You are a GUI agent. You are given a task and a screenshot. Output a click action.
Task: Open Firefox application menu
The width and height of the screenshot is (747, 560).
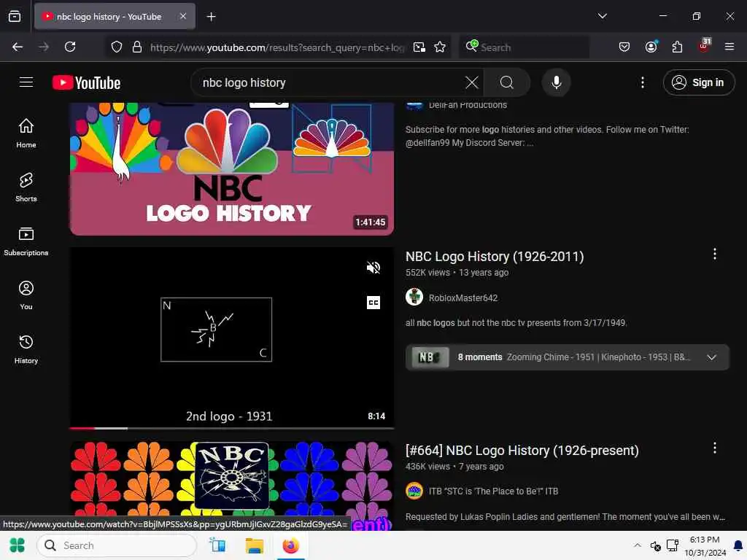tap(729, 47)
